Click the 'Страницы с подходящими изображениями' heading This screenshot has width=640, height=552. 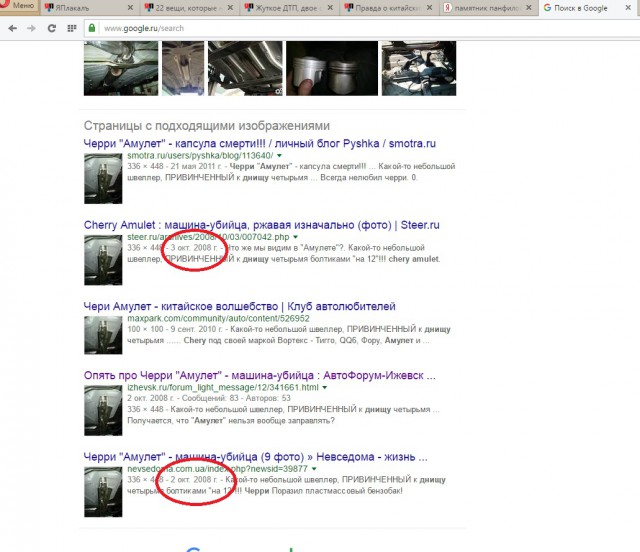[x=207, y=126]
